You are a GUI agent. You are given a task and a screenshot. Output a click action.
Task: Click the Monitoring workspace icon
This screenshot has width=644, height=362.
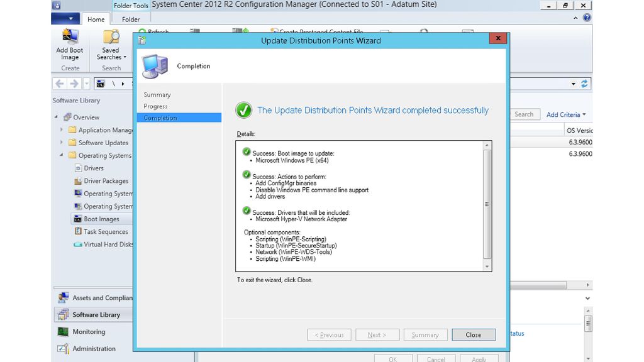pos(64,332)
